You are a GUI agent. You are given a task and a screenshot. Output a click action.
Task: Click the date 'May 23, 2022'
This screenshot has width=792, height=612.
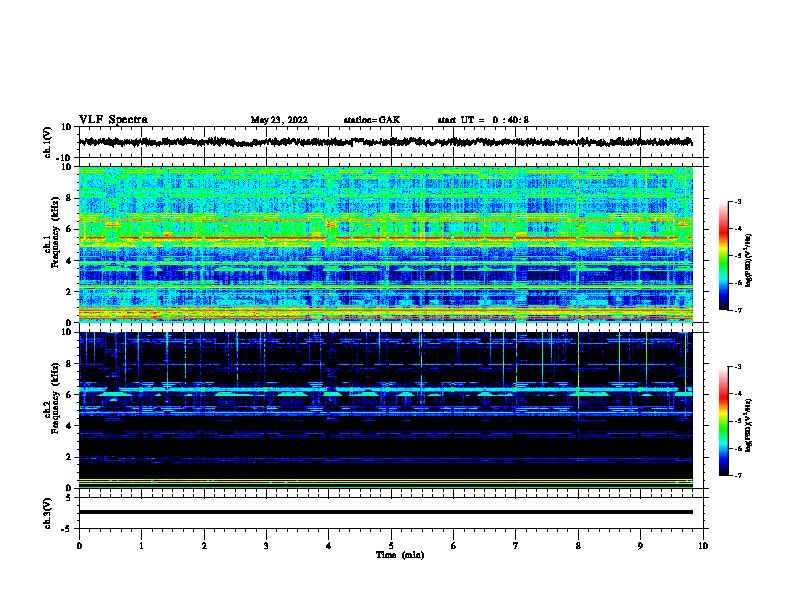279,120
